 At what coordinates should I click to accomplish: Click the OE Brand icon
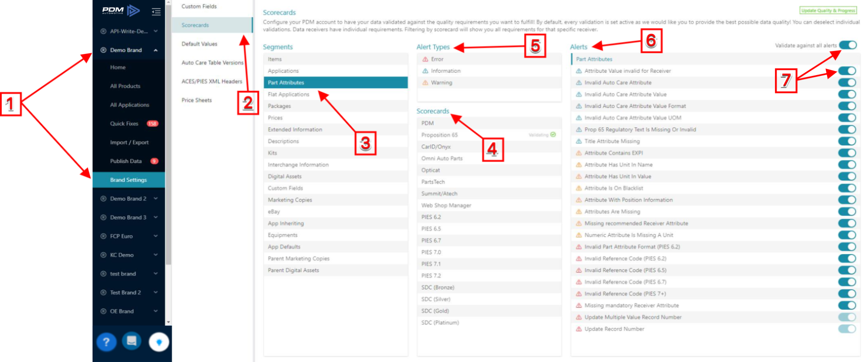coord(103,311)
